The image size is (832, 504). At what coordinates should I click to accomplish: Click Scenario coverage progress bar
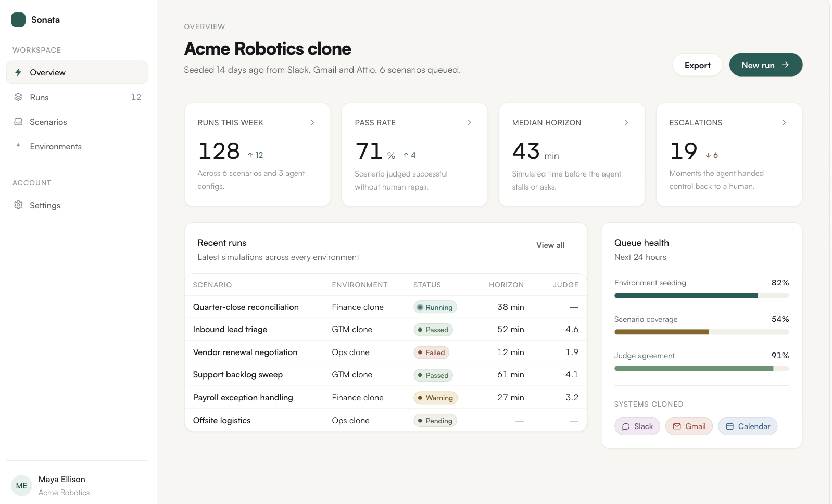(701, 332)
